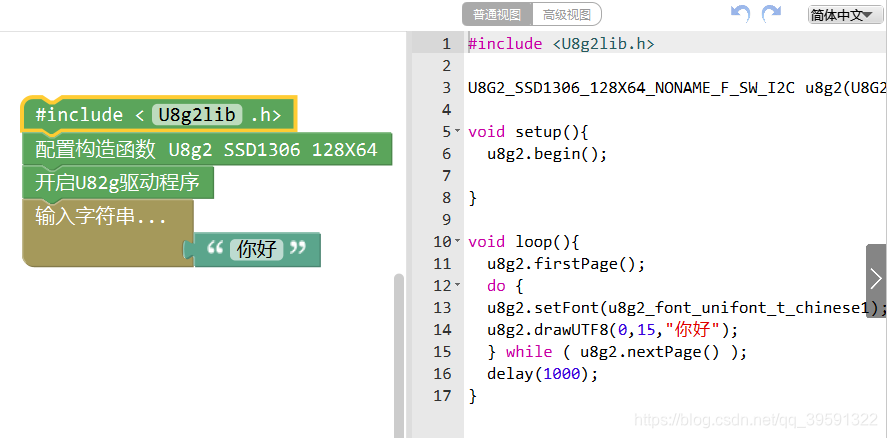
Task: Click the drawUTF8(0,15,"你好") code line
Action: tap(613, 329)
